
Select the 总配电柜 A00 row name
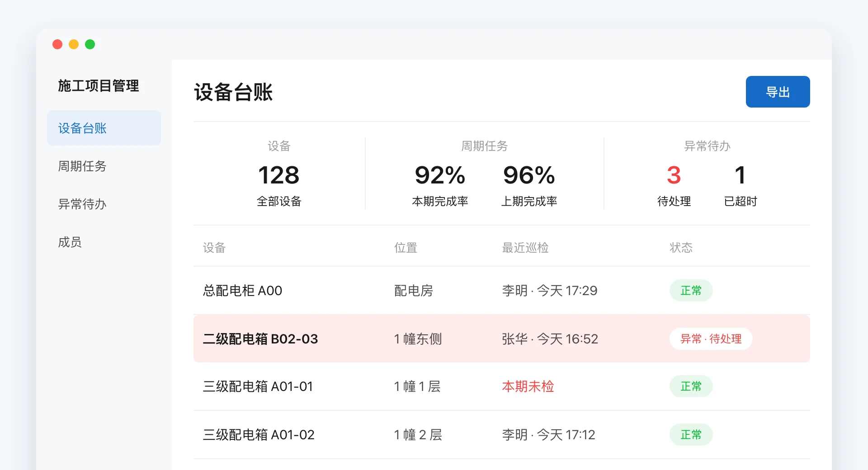[242, 290]
